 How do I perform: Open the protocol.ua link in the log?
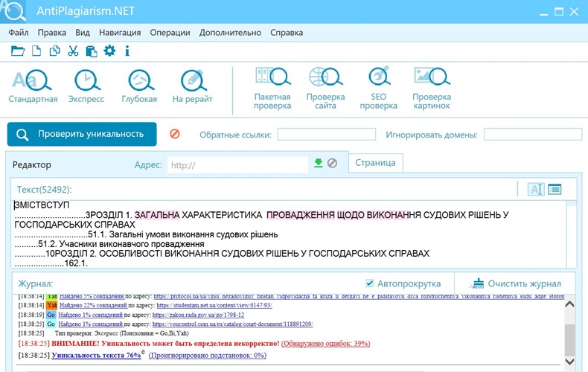359,297
